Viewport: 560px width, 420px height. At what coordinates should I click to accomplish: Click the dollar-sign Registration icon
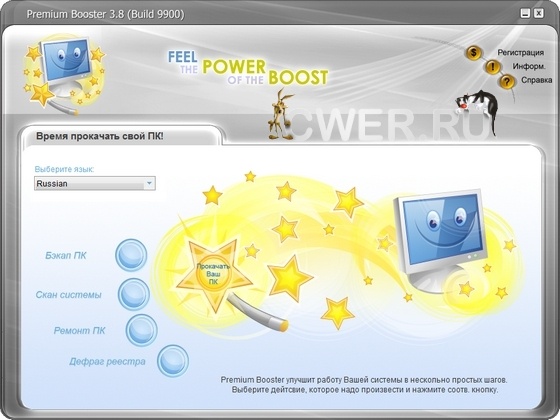tap(473, 53)
